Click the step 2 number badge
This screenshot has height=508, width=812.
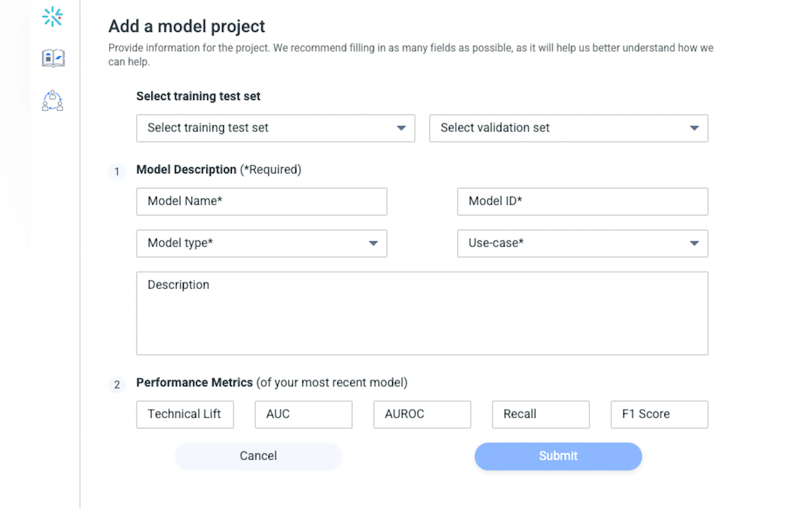click(117, 385)
